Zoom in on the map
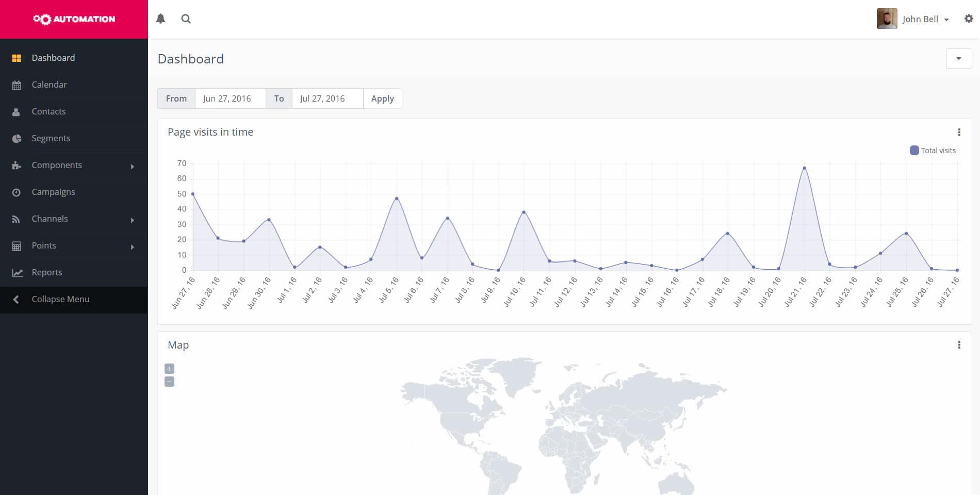Screen dimensions: 980x495 point(169,369)
